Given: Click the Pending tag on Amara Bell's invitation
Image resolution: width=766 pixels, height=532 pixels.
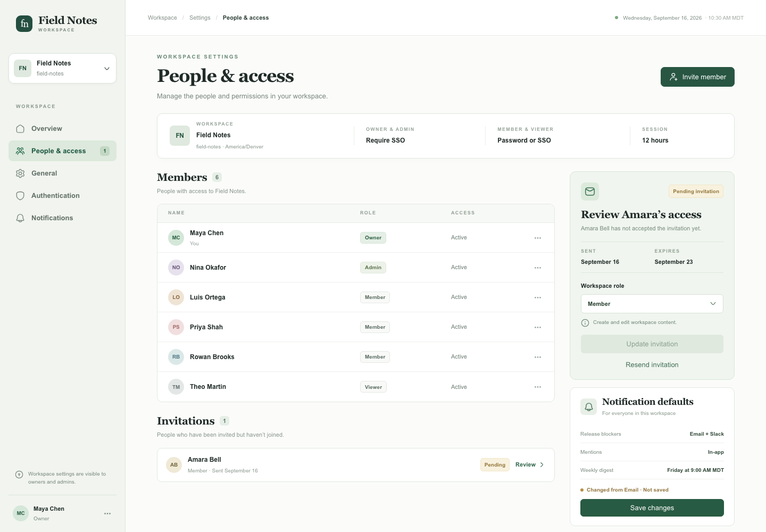Looking at the screenshot, I should coord(495,465).
